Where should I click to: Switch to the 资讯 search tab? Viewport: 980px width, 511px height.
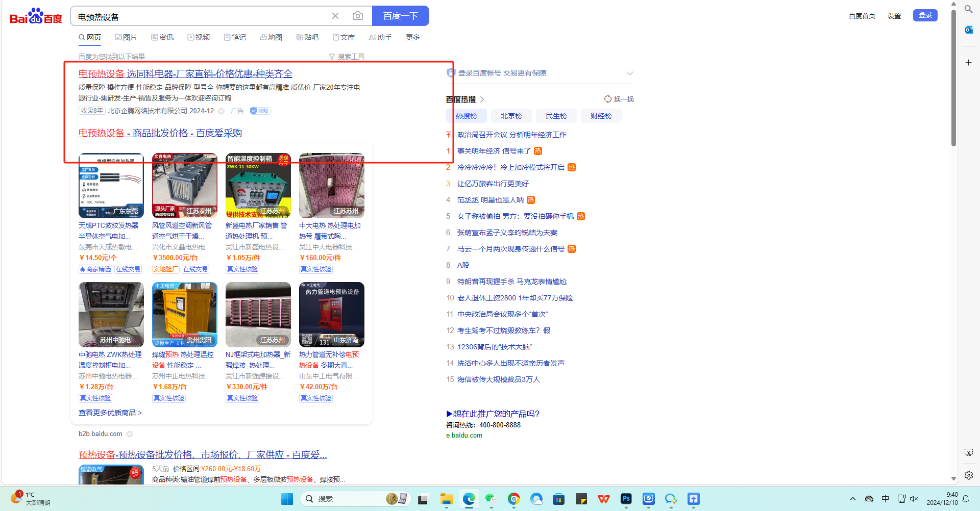click(162, 37)
